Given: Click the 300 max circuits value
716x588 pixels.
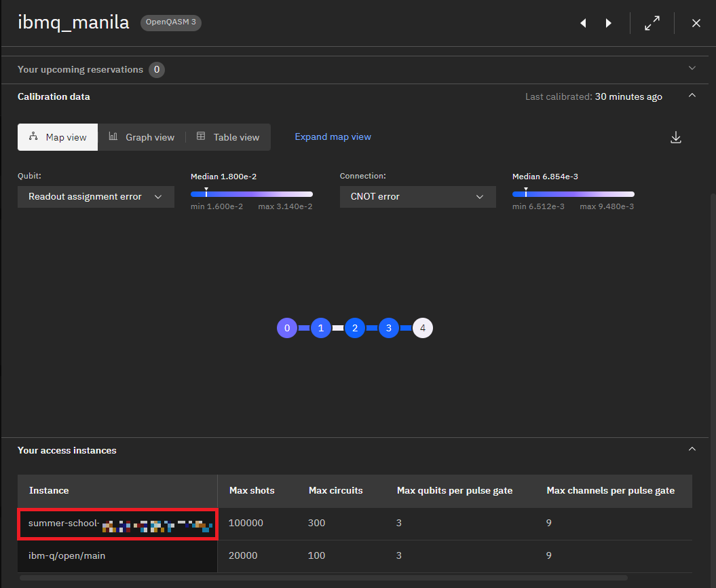Looking at the screenshot, I should point(316,523).
